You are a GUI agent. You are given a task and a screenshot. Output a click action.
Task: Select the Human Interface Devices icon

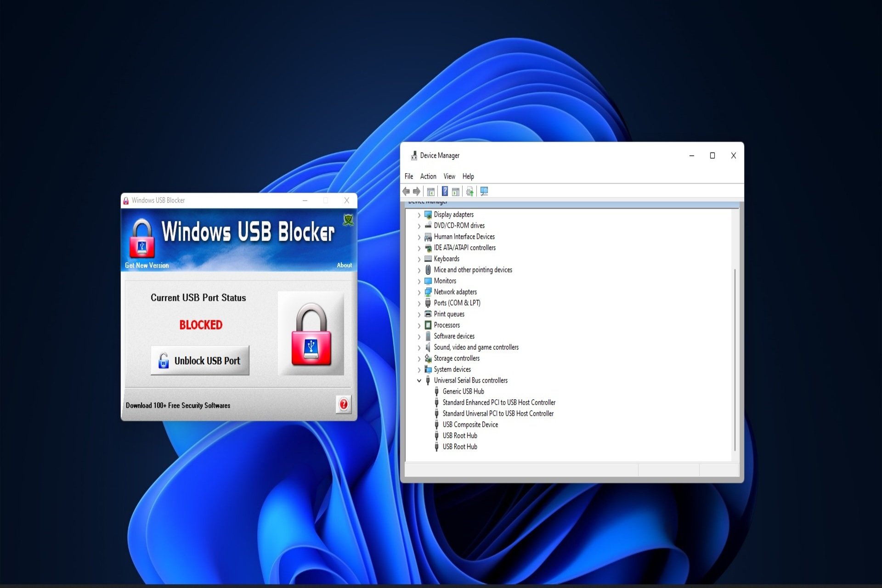[428, 237]
